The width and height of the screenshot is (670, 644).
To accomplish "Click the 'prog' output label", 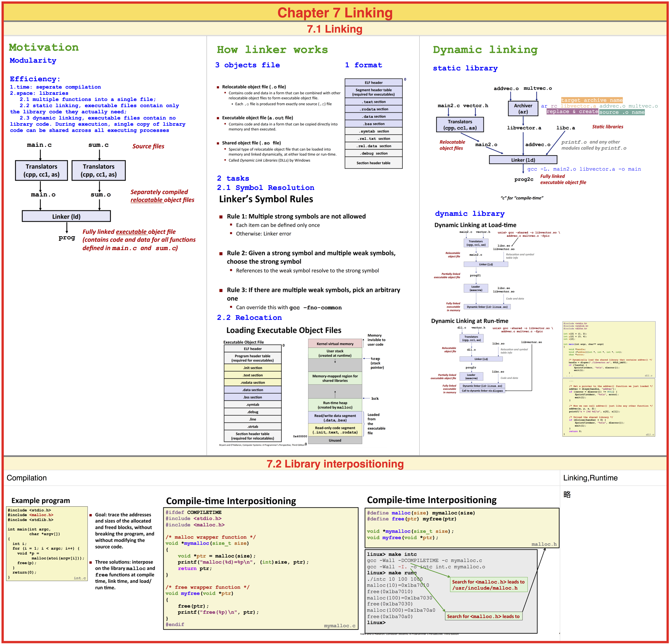I will pos(67,238).
